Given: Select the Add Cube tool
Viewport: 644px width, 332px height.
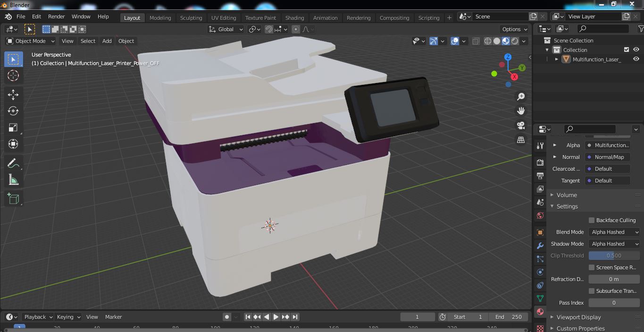Looking at the screenshot, I should tap(13, 199).
